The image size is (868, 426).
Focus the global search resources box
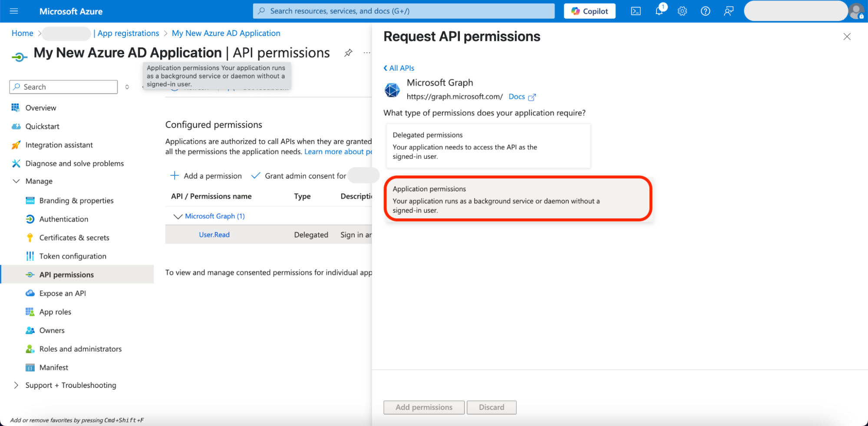coord(404,11)
